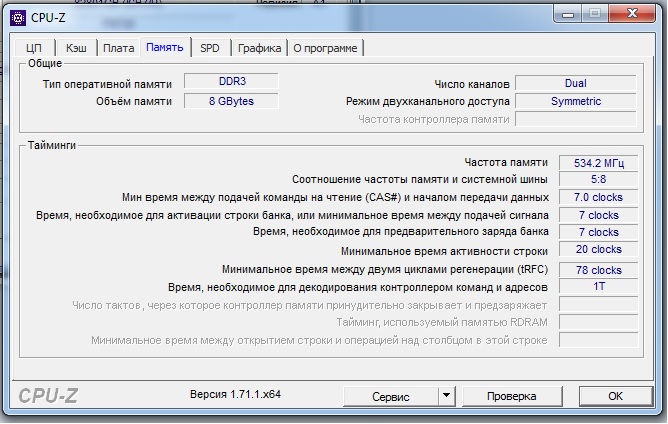Select the DDR3 memory type value
This screenshot has height=424, width=668.
click(x=231, y=81)
